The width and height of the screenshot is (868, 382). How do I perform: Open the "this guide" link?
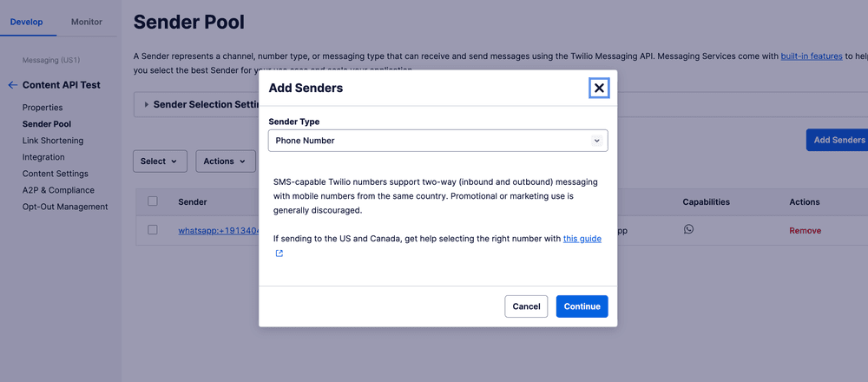[582, 238]
